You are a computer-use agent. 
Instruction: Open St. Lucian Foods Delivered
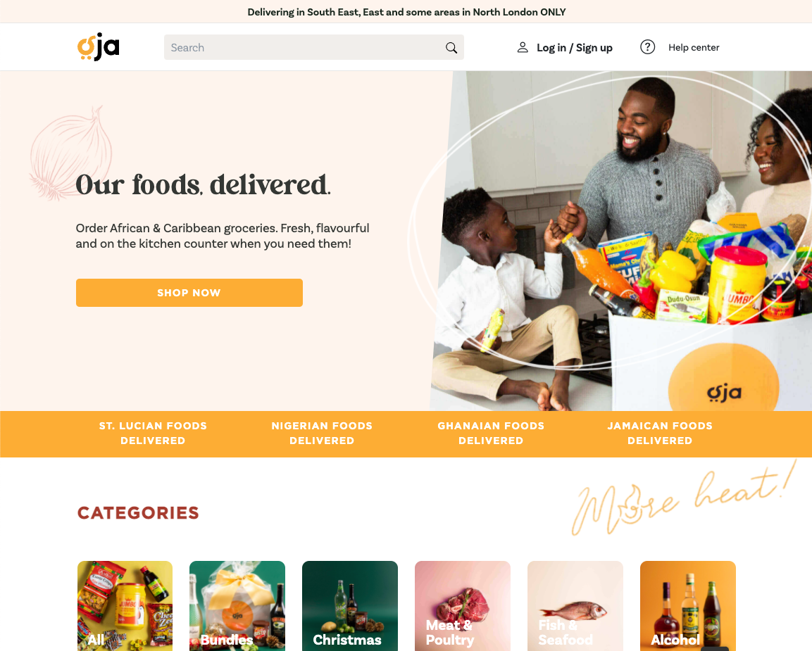click(x=153, y=433)
